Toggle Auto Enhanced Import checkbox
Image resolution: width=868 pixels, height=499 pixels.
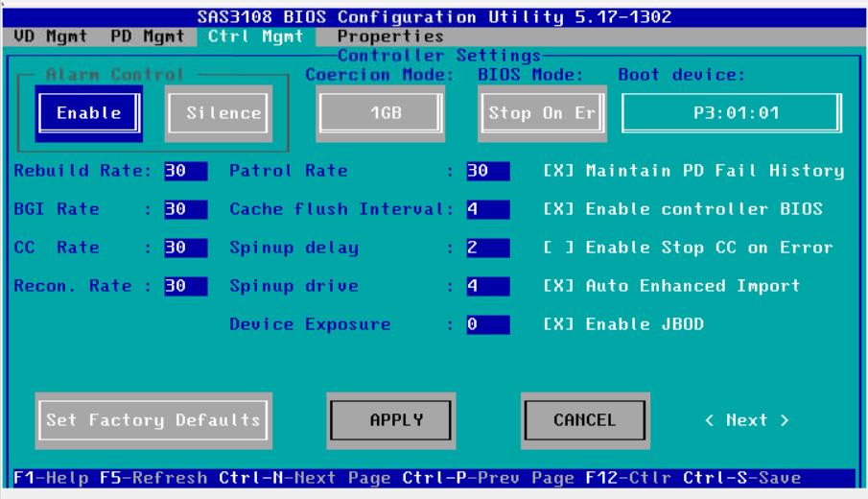(x=558, y=286)
